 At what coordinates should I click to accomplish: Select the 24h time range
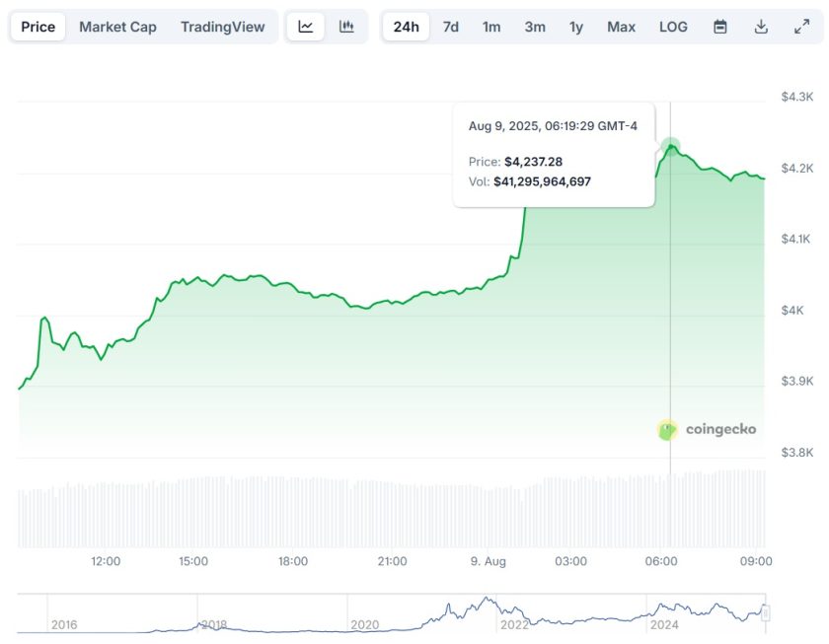(406, 27)
